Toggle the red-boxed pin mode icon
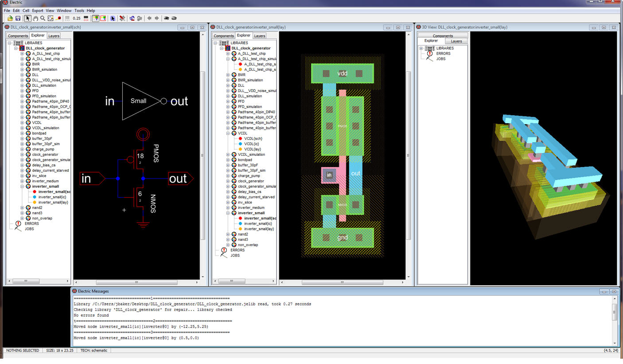623x364 pixels. point(104,18)
